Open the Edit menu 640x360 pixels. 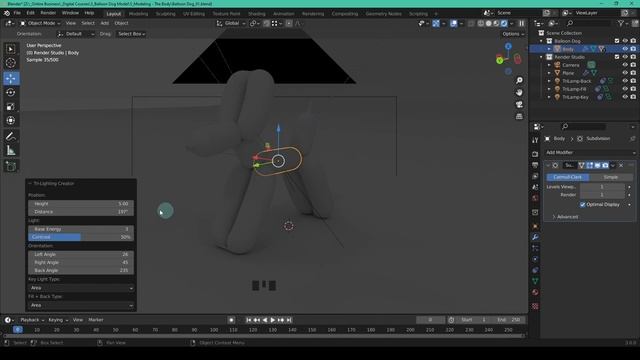click(31, 13)
